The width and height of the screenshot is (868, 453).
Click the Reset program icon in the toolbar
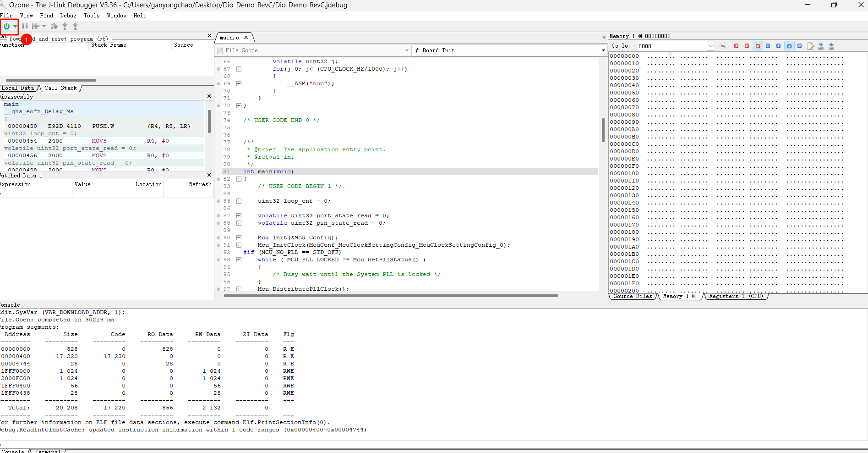click(36, 26)
